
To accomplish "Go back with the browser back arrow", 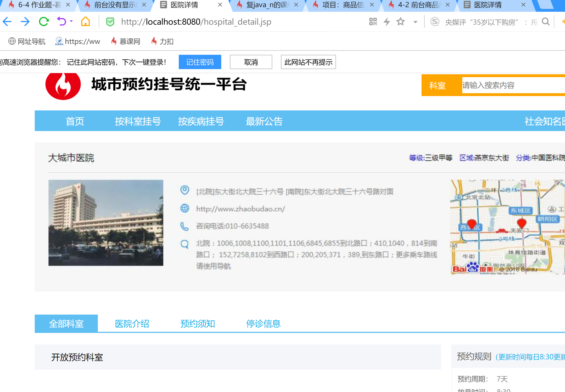I will (x=7, y=22).
